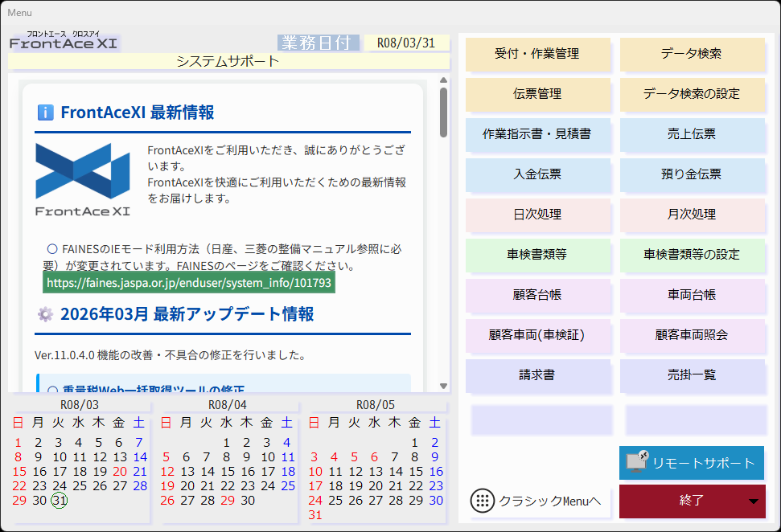Expand the 終了 dropdown arrow
781x532 pixels.
[754, 501]
